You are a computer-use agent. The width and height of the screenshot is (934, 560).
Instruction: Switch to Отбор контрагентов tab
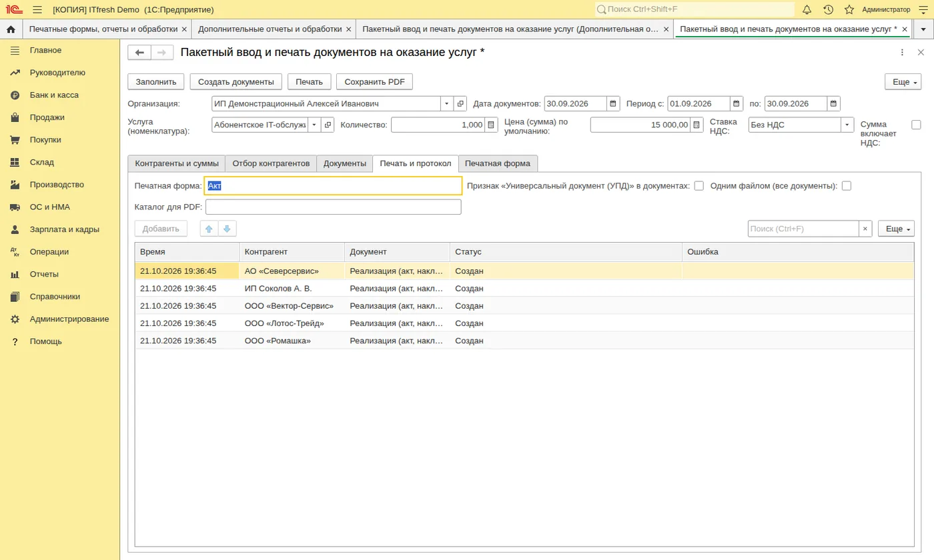271,163
